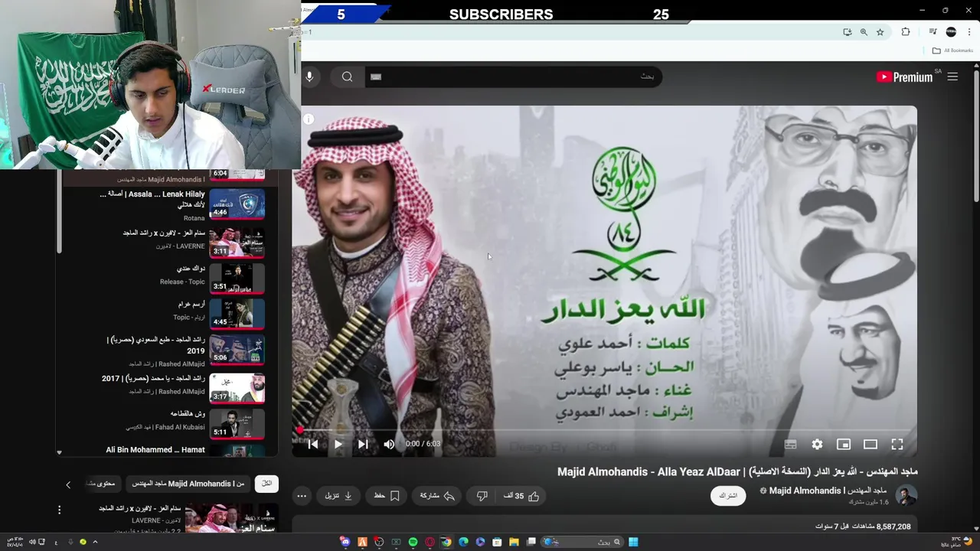Select the الكل filter chip

tap(266, 484)
